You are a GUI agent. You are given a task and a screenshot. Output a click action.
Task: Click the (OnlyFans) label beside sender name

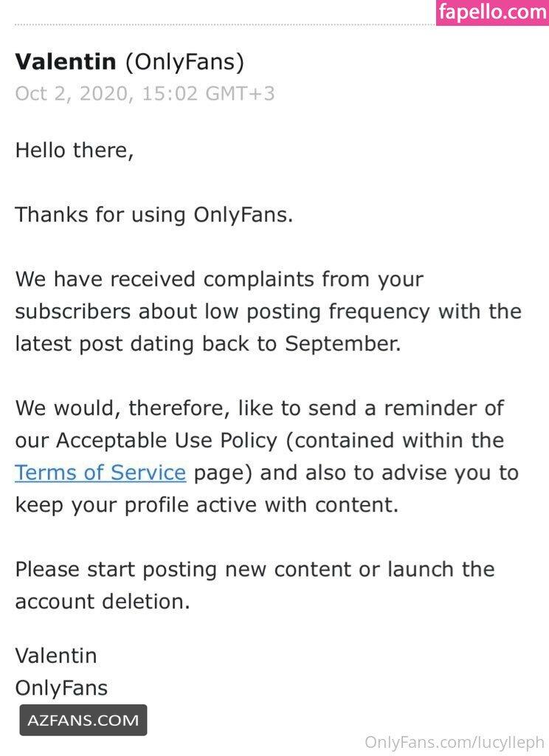[184, 63]
